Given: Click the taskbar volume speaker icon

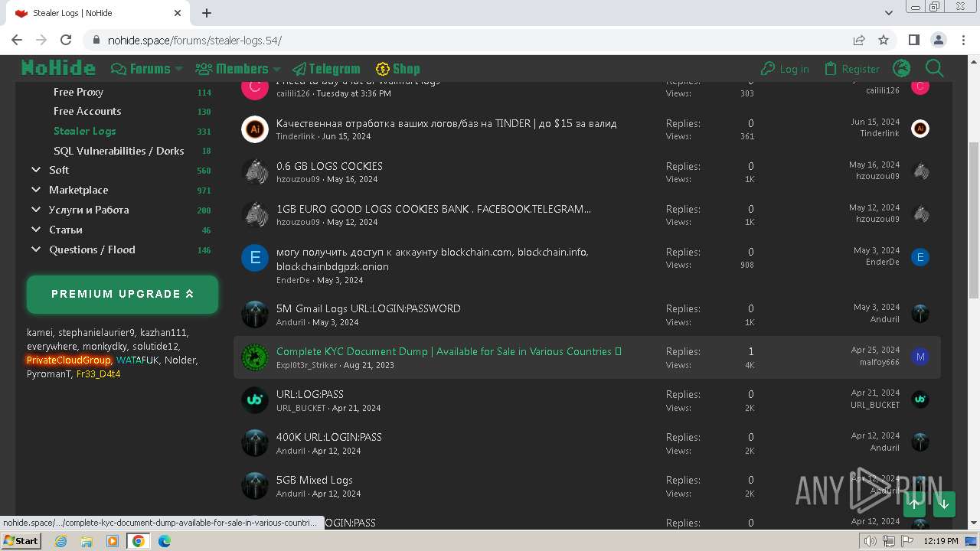Looking at the screenshot, I should pyautogui.click(x=871, y=541).
